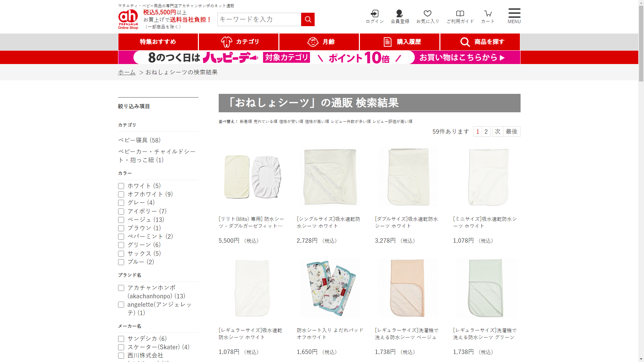This screenshot has height=362, width=644.
Task: Sort by 価格が安い順
Action: (x=291, y=121)
